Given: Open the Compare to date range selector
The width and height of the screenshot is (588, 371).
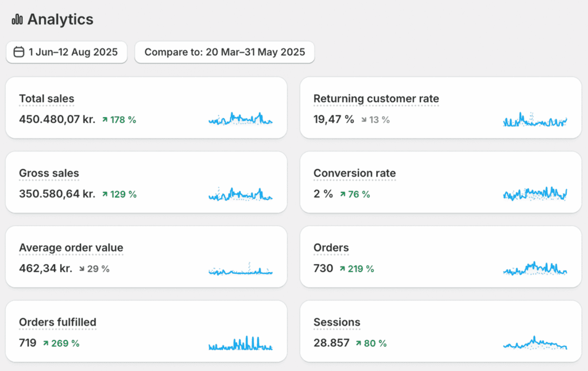Looking at the screenshot, I should pyautogui.click(x=225, y=52).
